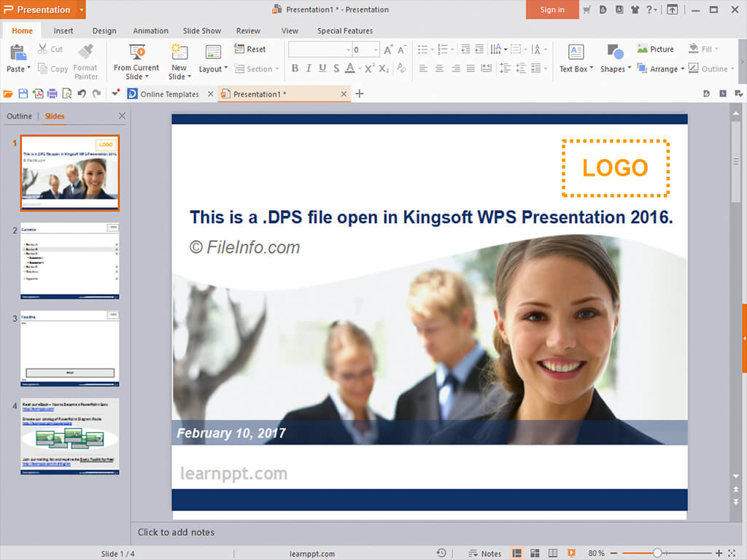Switch to the Design tab
747x560 pixels.
104,31
